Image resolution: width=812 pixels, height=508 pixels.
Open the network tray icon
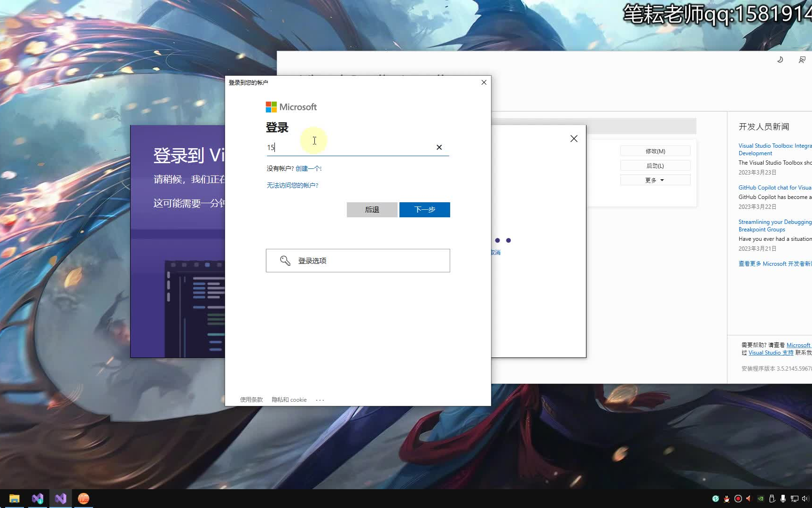[795, 499]
